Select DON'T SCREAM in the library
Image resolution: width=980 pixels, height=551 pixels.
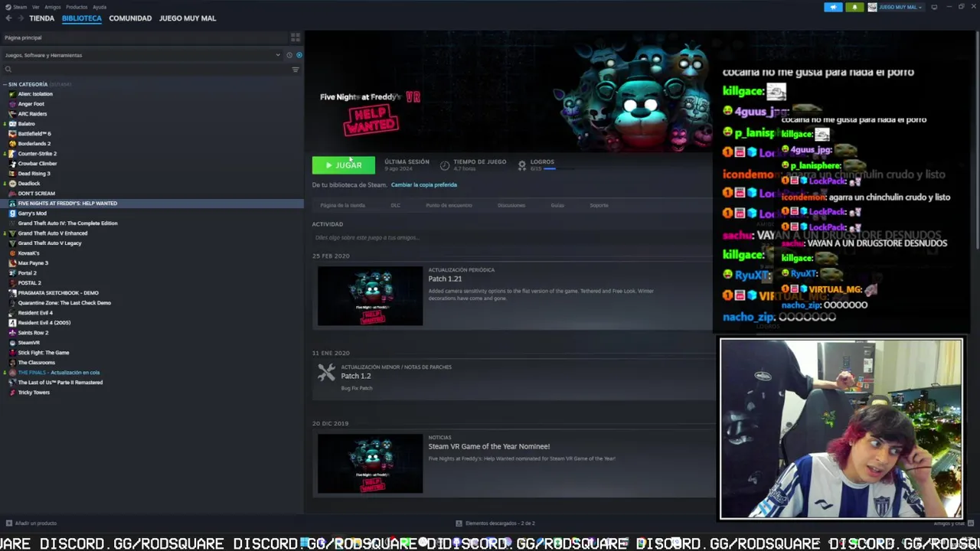point(36,194)
